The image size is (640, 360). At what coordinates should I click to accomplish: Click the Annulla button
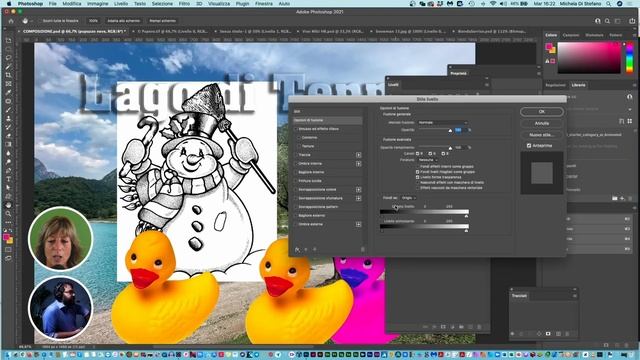coord(542,123)
